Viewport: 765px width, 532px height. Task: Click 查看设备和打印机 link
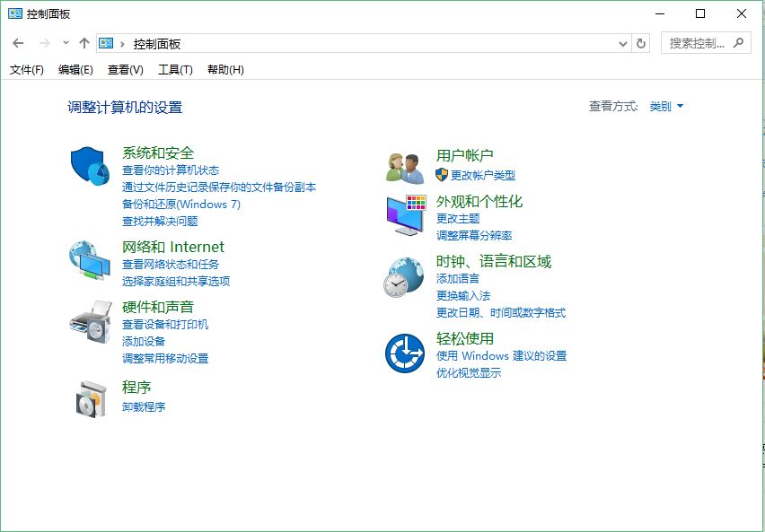click(x=165, y=324)
